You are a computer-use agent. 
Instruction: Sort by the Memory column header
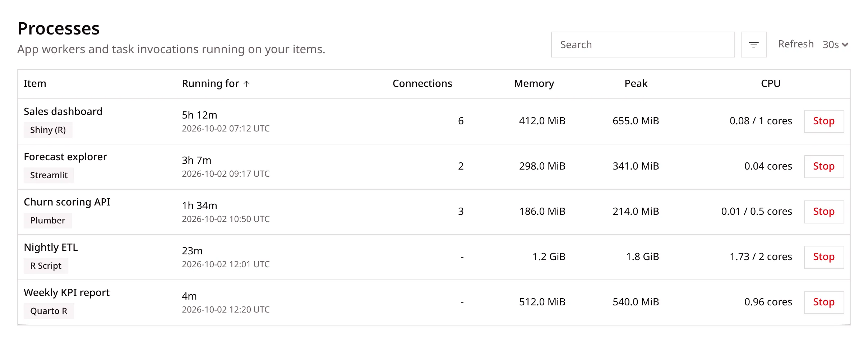(534, 83)
